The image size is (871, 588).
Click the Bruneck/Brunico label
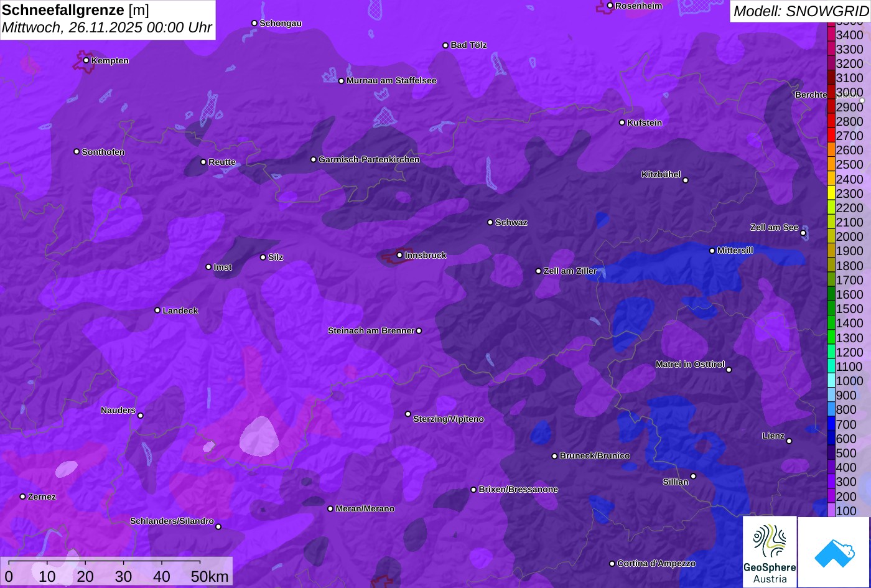coord(595,455)
